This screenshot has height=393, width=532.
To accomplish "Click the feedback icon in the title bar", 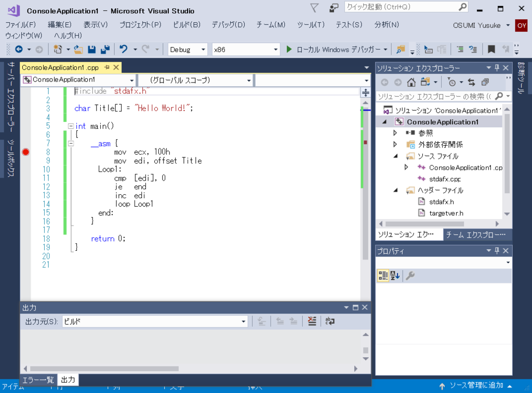I will click(x=334, y=8).
